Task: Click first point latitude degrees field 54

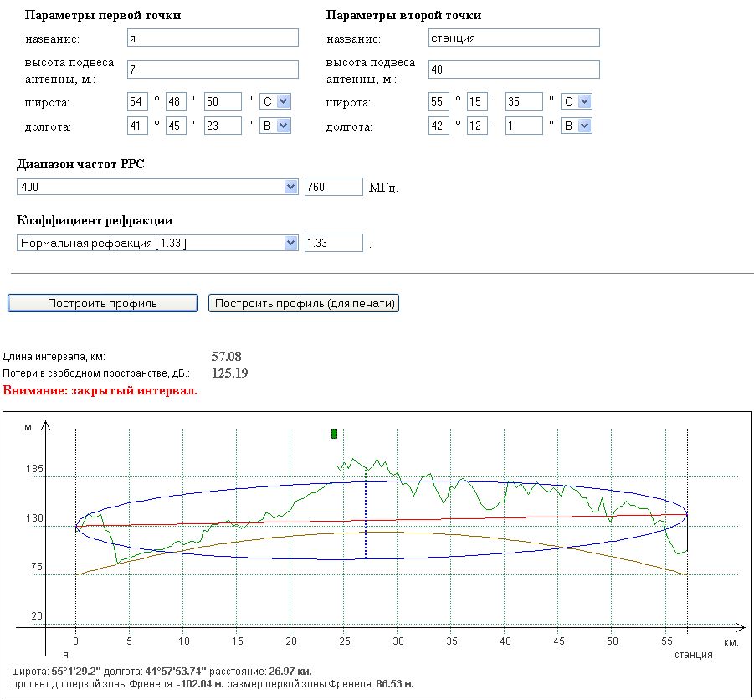Action: (x=137, y=101)
